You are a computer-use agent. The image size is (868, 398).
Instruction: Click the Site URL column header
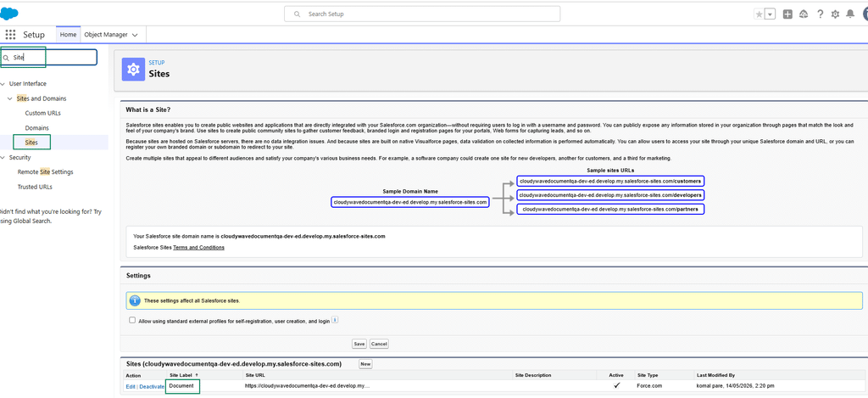click(x=257, y=375)
